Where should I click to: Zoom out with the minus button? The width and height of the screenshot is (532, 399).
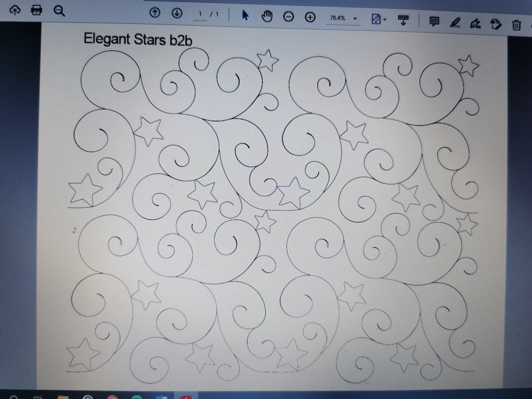tap(288, 17)
